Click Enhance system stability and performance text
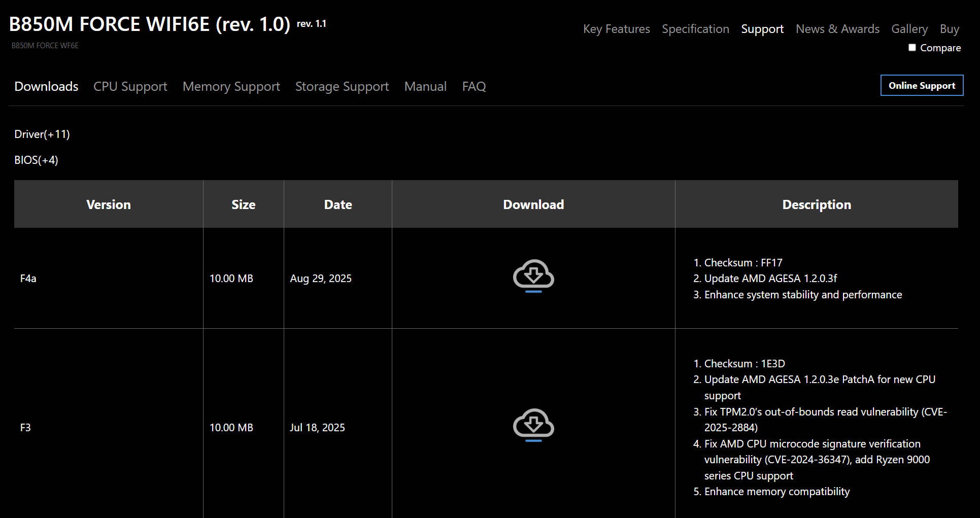This screenshot has height=518, width=980. 803,295
